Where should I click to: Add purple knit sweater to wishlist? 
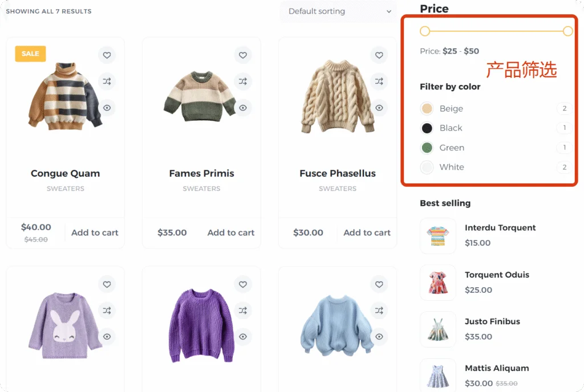coord(243,284)
